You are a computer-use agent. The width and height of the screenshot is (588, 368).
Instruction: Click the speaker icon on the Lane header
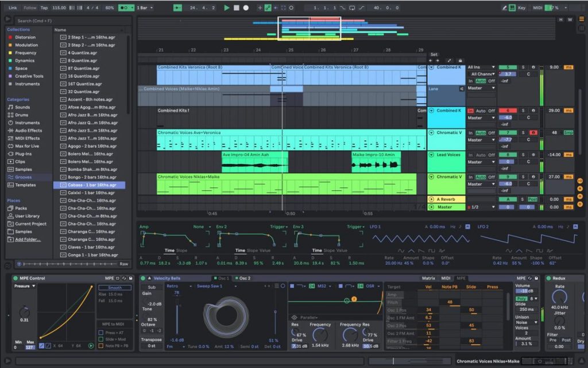462,89
